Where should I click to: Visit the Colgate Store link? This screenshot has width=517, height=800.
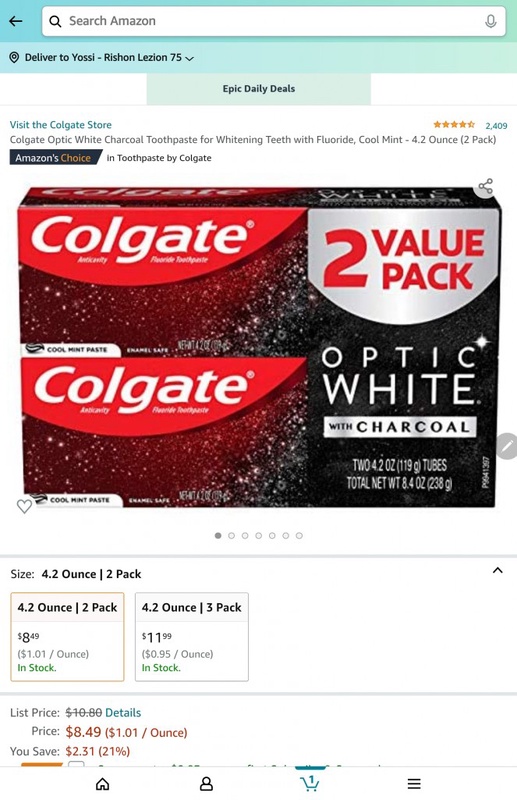pos(60,124)
